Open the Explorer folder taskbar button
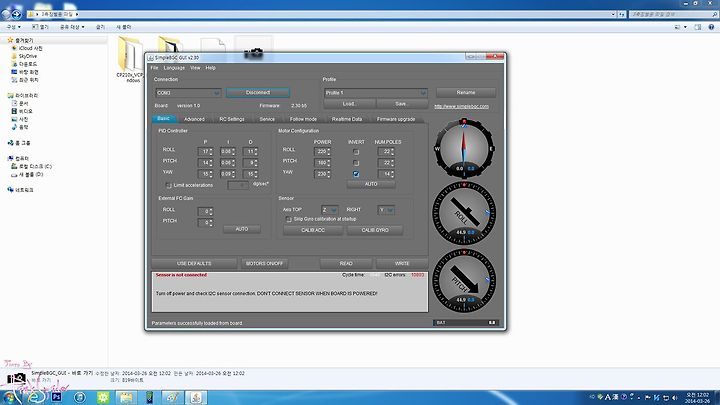This screenshot has height=405, width=720. tap(126, 397)
